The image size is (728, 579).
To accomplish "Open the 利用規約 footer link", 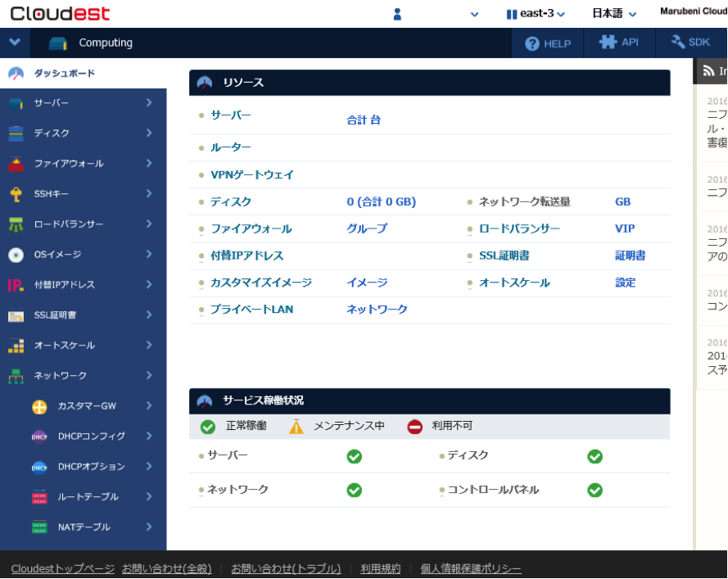I will coord(380,568).
